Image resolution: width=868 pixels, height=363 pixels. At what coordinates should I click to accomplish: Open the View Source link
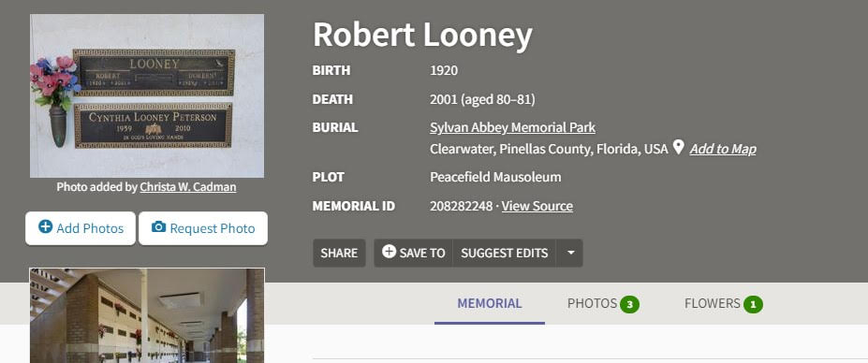pos(537,206)
